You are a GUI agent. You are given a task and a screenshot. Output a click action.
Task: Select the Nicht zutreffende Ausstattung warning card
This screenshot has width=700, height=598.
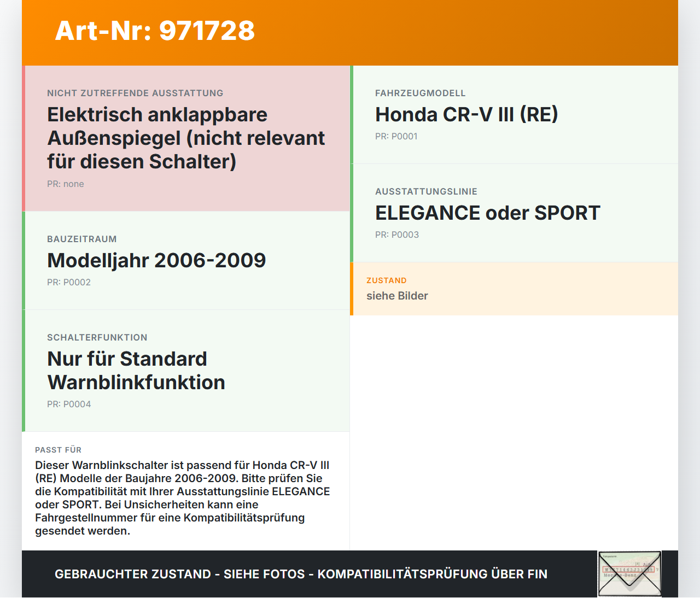tap(186, 138)
